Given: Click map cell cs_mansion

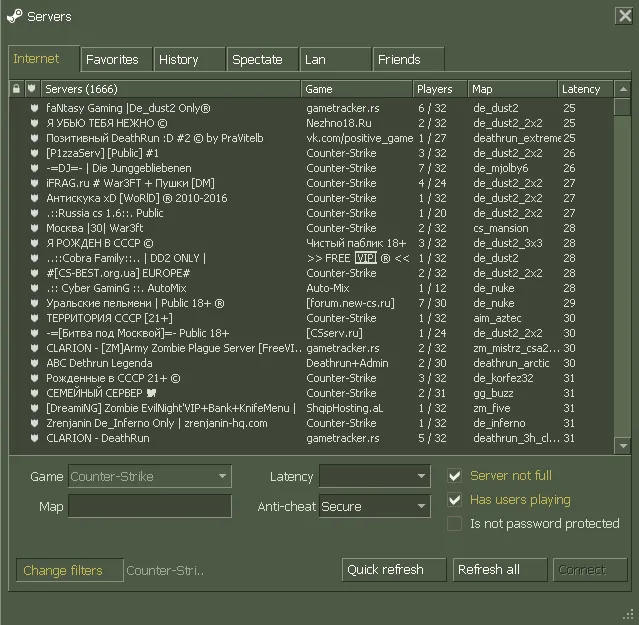Looking at the screenshot, I should [x=500, y=228].
